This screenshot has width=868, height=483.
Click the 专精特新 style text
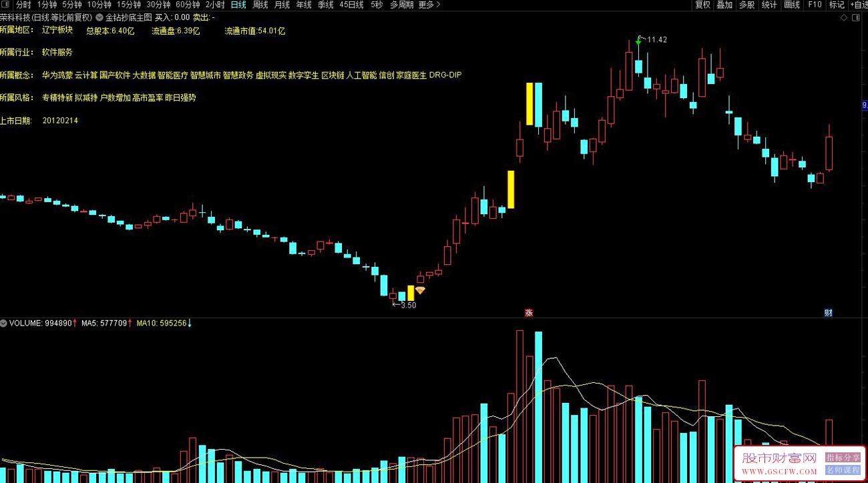(x=57, y=98)
